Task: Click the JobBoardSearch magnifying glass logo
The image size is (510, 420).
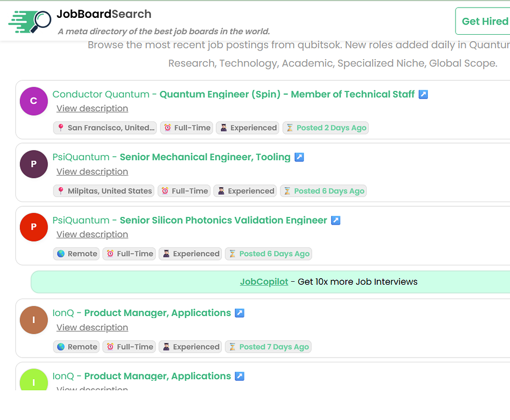Action: click(x=30, y=22)
